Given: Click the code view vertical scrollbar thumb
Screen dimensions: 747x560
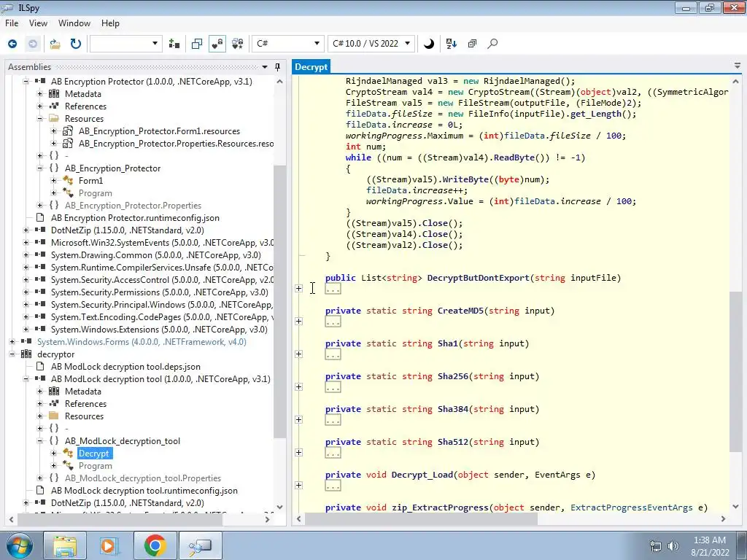Looking at the screenshot, I should 735,371.
